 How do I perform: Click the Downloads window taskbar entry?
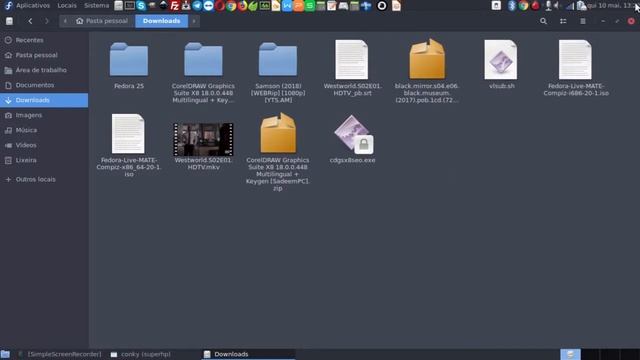(x=248, y=354)
